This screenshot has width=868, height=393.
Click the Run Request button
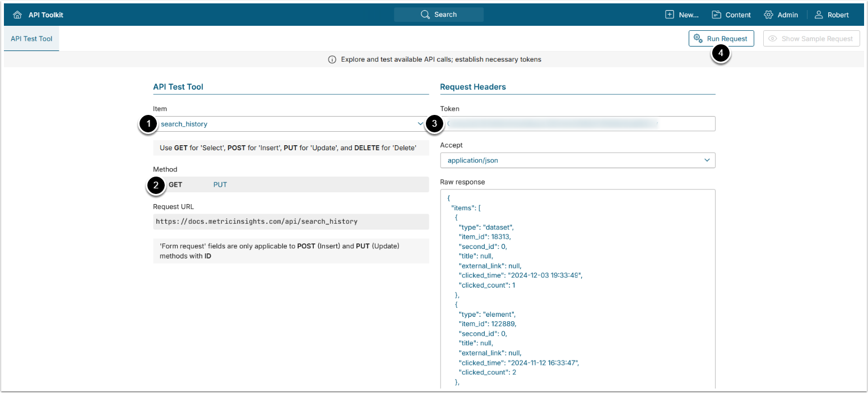721,39
